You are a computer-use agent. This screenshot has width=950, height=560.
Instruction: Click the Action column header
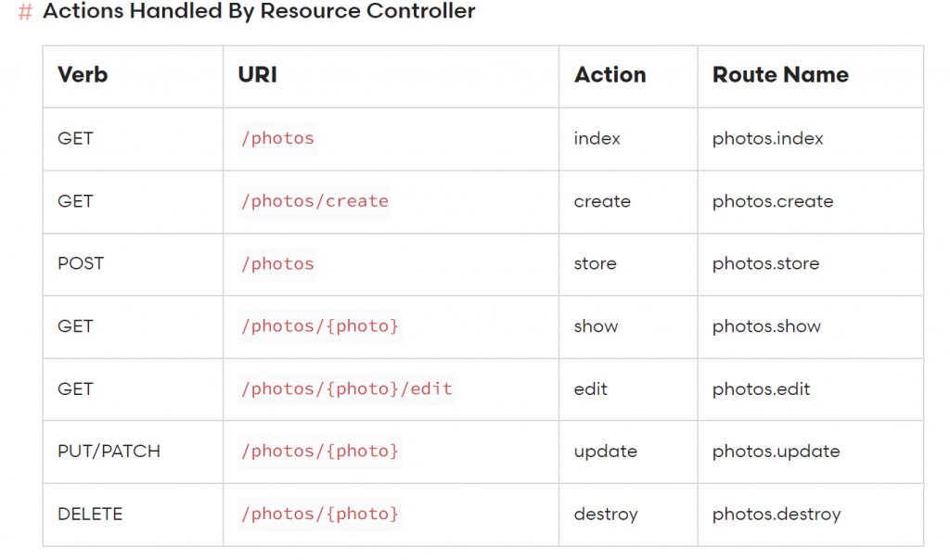tap(610, 75)
